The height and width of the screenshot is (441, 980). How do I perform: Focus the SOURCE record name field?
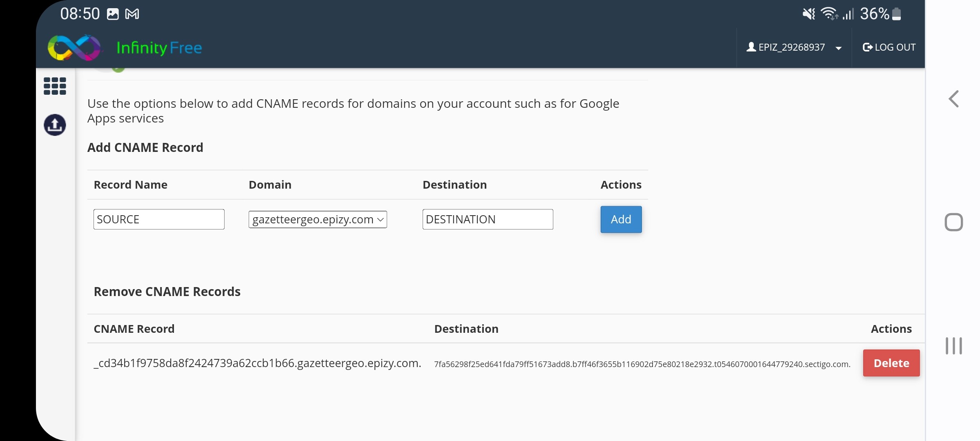(x=159, y=220)
